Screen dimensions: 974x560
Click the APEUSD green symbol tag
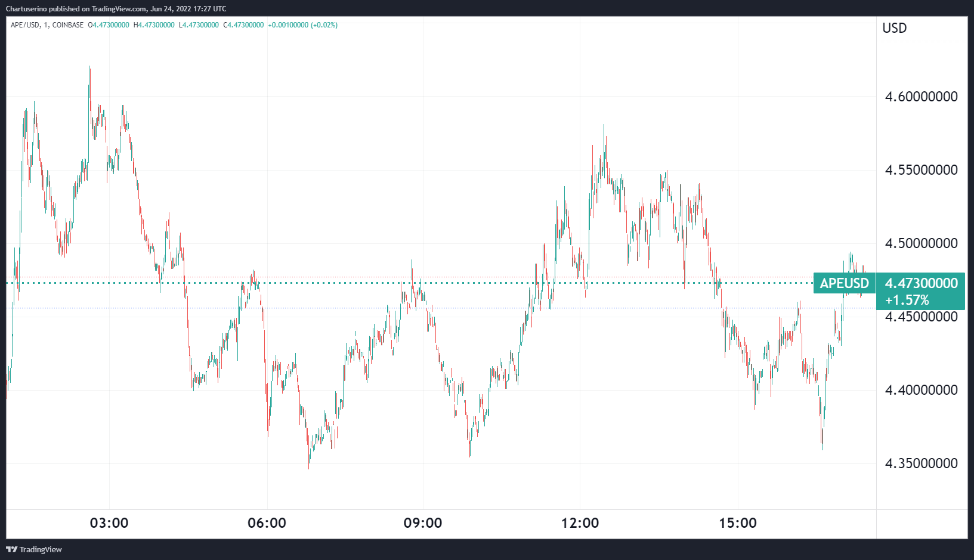(844, 283)
